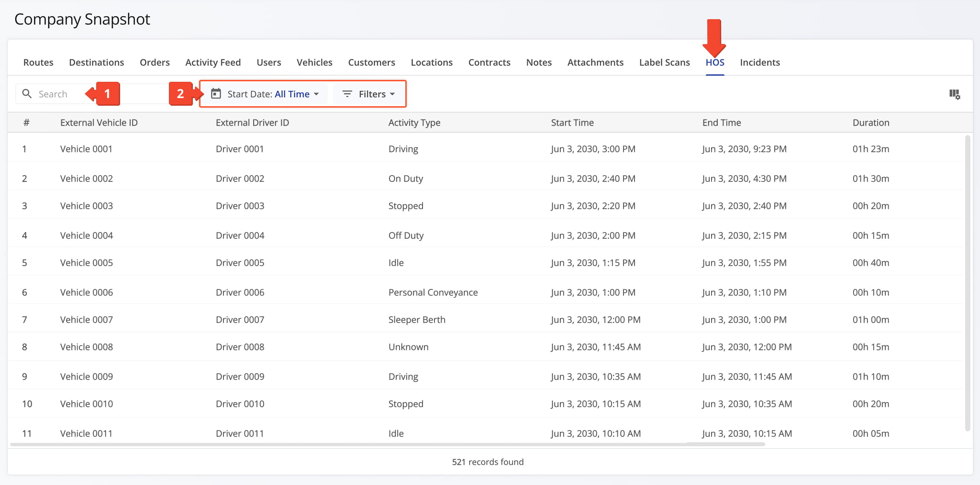The image size is (980, 485).
Task: Click end time Jun 3, 2030, 9:23 PM
Action: point(744,149)
